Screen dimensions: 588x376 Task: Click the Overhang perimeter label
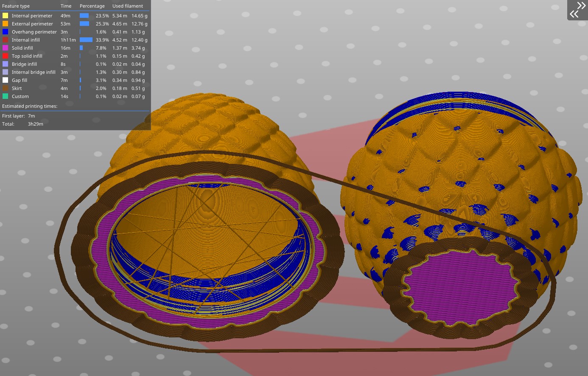pyautogui.click(x=34, y=32)
